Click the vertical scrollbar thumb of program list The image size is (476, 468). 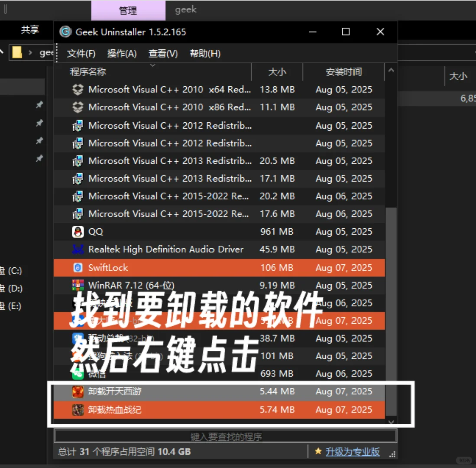391,311
